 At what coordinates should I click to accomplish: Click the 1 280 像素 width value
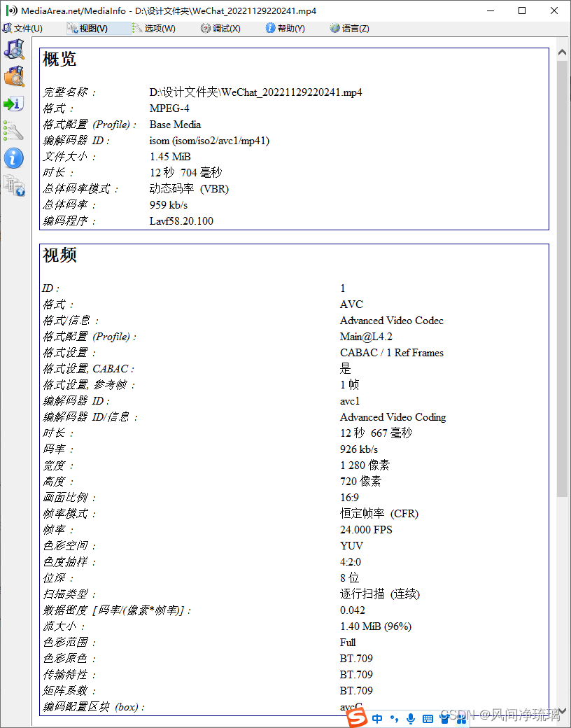365,465
